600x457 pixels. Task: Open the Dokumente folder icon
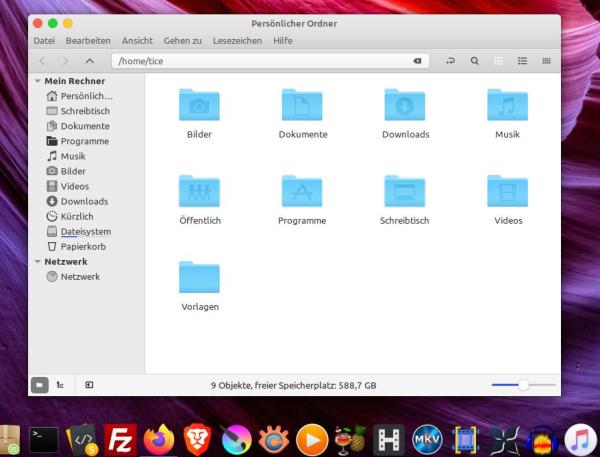[x=302, y=105]
